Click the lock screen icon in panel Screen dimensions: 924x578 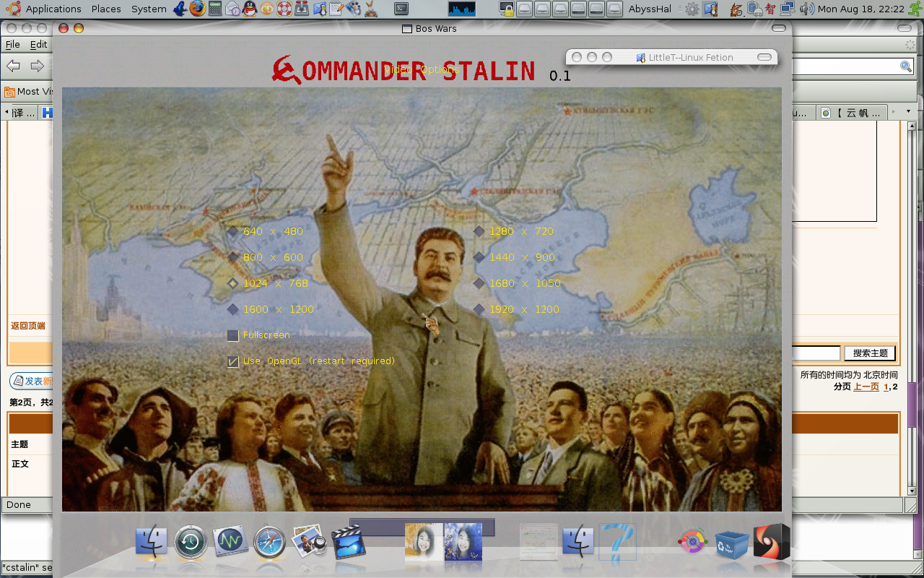(507, 9)
